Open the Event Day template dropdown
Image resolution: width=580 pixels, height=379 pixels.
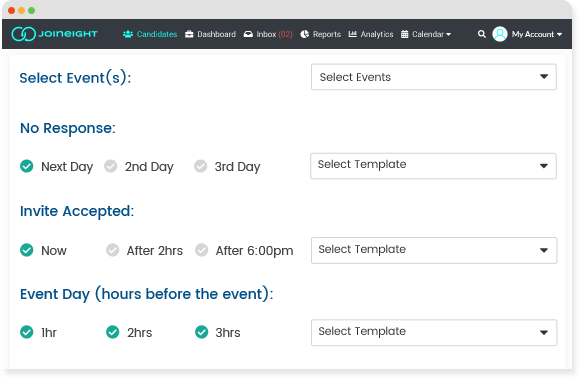[434, 332]
